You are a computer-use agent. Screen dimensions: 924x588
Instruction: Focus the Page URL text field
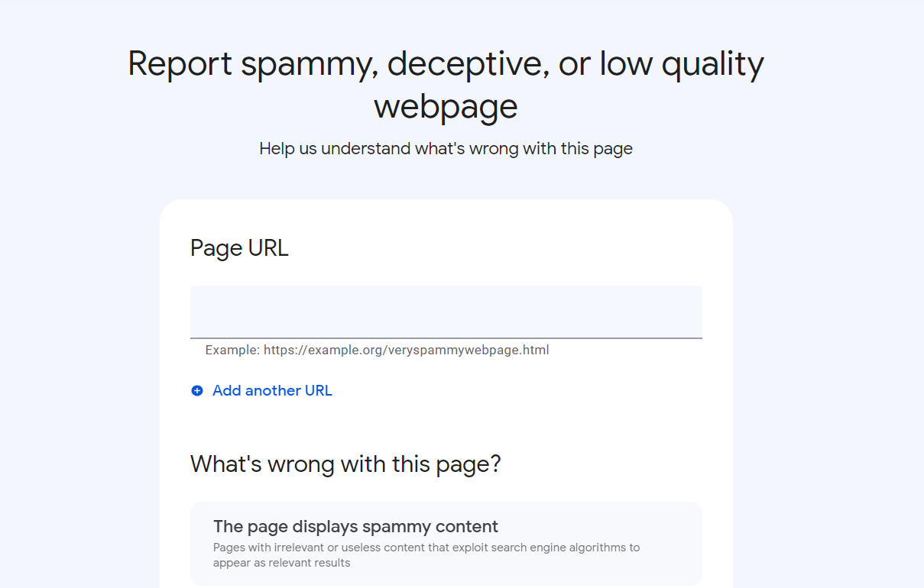pos(446,312)
